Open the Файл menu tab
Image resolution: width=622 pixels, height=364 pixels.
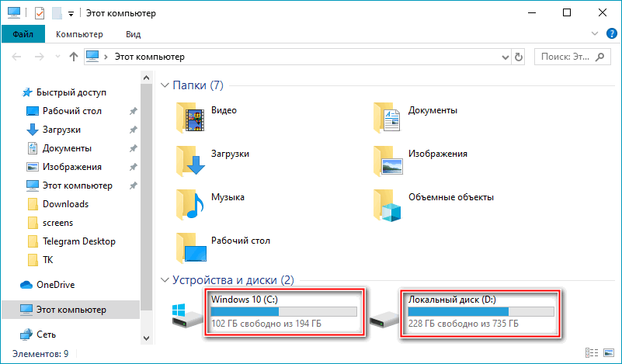23,34
